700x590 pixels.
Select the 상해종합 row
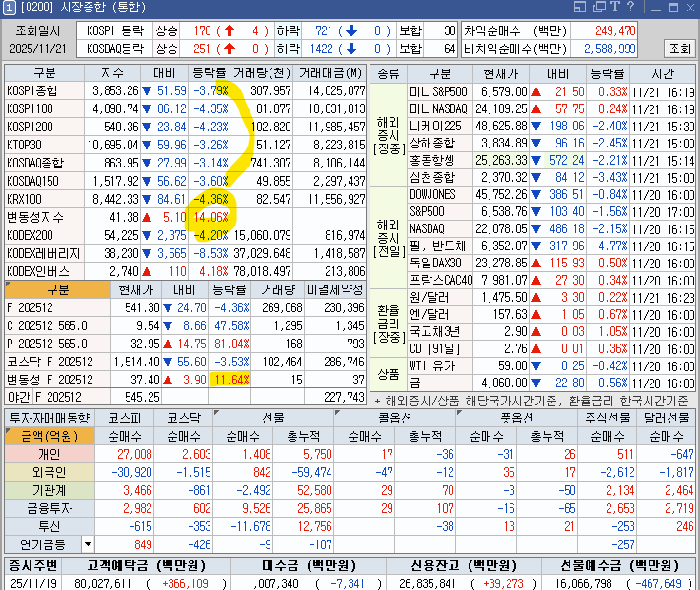pos(551,143)
